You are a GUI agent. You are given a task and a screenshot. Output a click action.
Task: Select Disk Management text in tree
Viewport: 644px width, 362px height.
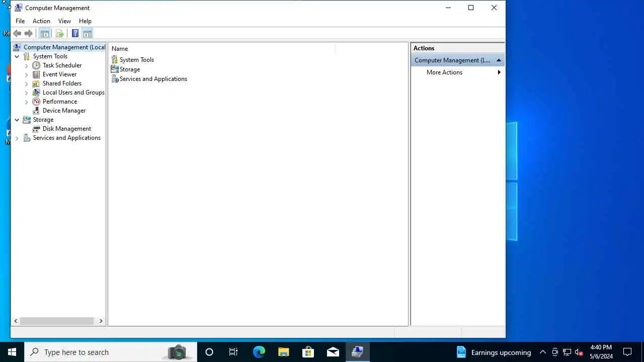(x=67, y=129)
